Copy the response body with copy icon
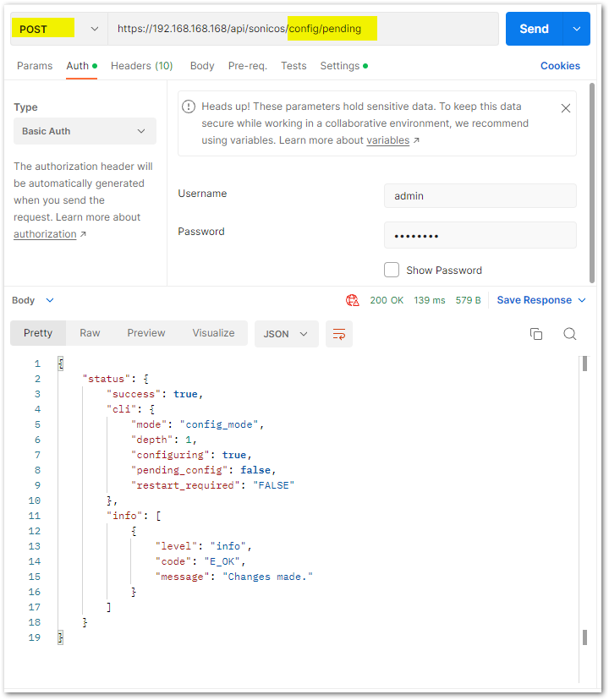 (x=535, y=333)
